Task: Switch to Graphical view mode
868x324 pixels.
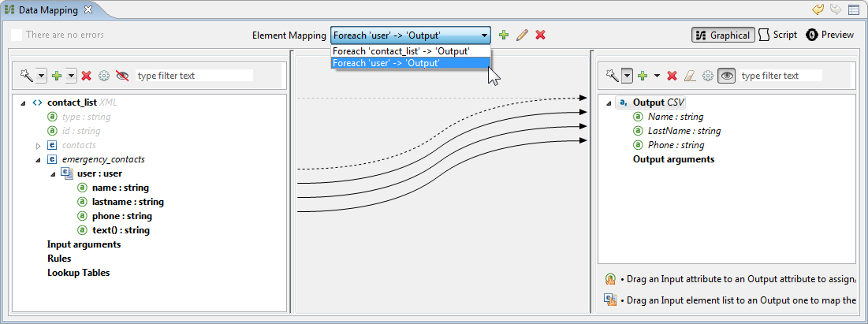Action: [723, 35]
